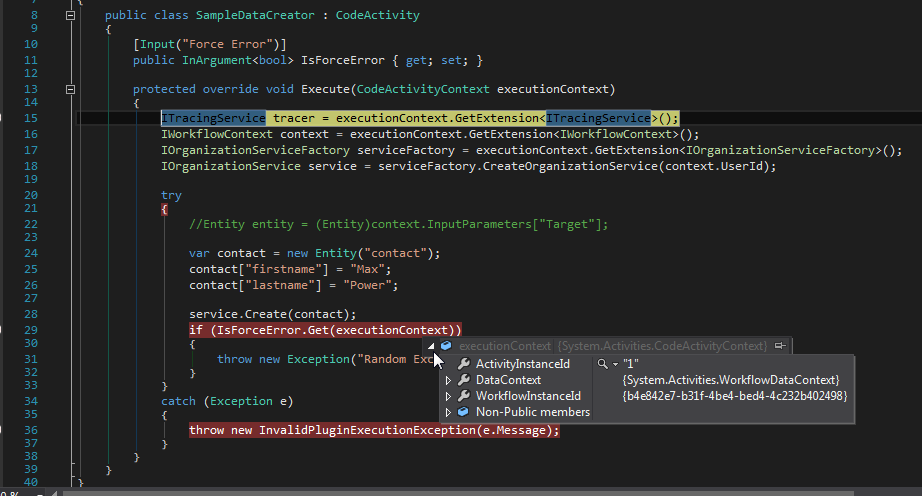Image resolution: width=922 pixels, height=496 pixels.
Task: Click the System.Activities.WorkflowDataContext value
Action: click(731, 380)
